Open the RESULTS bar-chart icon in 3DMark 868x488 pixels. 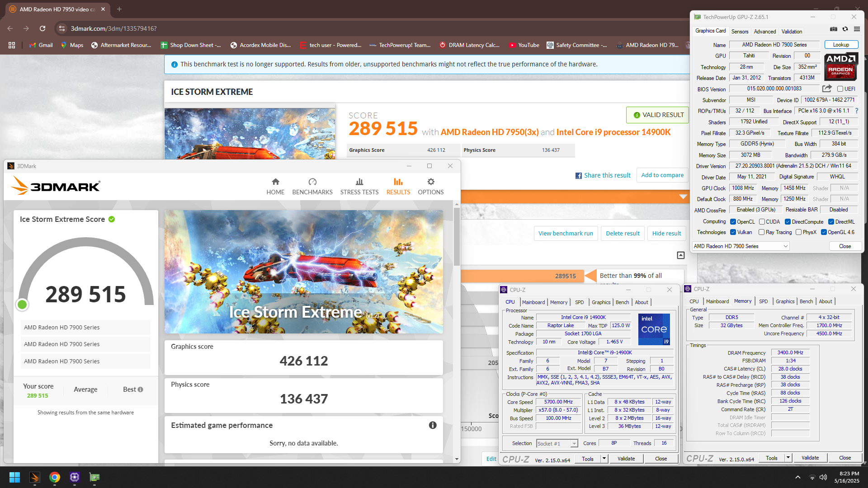398,182
